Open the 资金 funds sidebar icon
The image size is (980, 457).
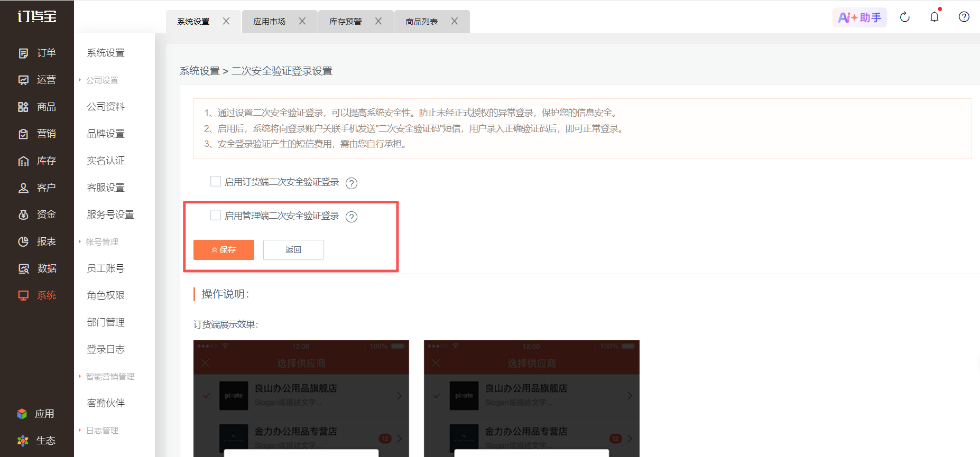tap(23, 214)
